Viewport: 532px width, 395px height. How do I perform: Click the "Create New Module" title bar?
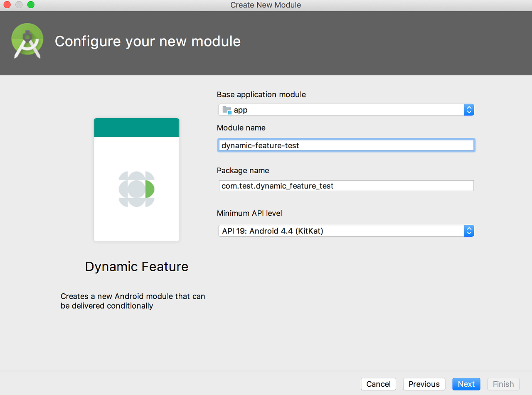[266, 5]
